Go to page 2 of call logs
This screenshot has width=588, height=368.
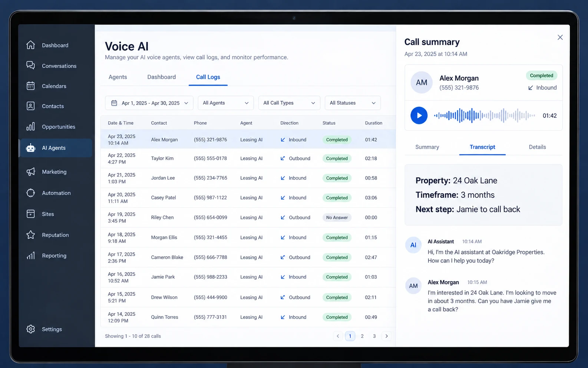362,336
